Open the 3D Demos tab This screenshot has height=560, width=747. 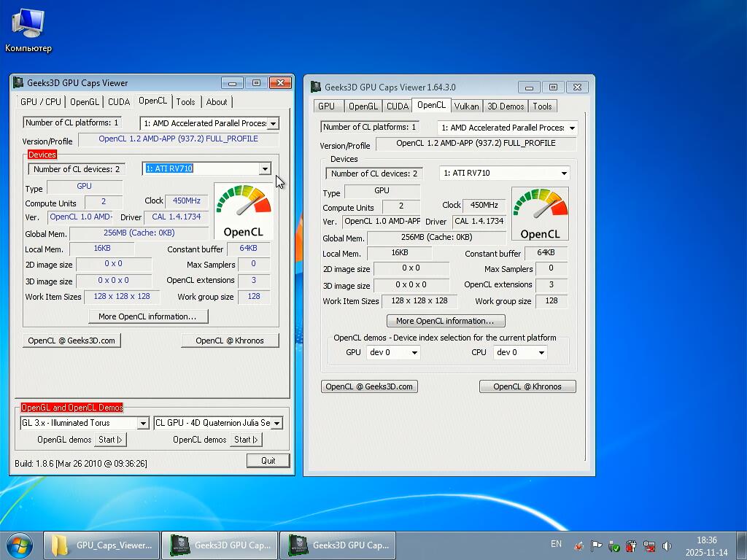click(506, 106)
